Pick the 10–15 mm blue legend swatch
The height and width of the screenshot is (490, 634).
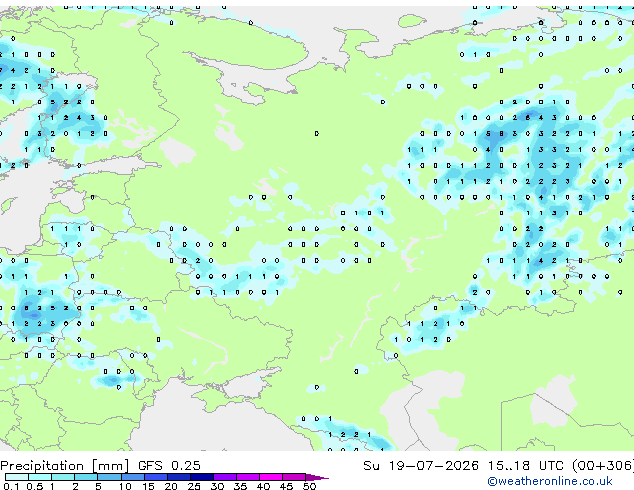(x=133, y=477)
